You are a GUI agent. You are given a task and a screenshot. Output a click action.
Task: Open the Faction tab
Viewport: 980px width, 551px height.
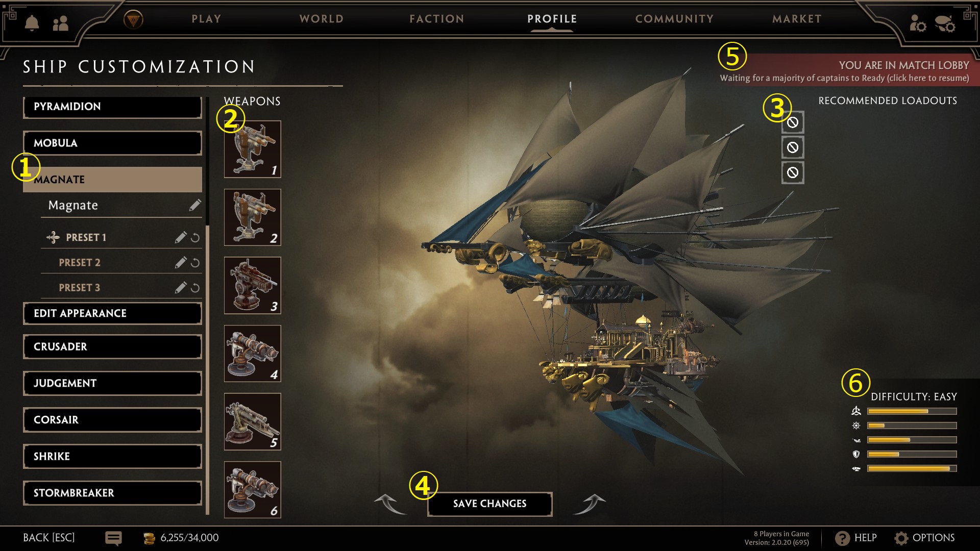pyautogui.click(x=437, y=19)
